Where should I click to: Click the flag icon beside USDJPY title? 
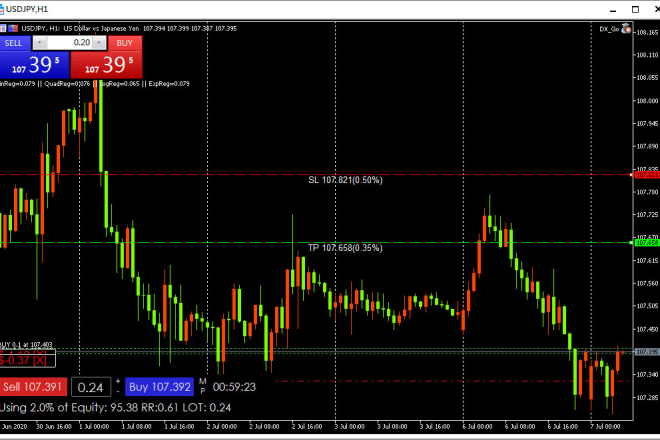[13, 29]
